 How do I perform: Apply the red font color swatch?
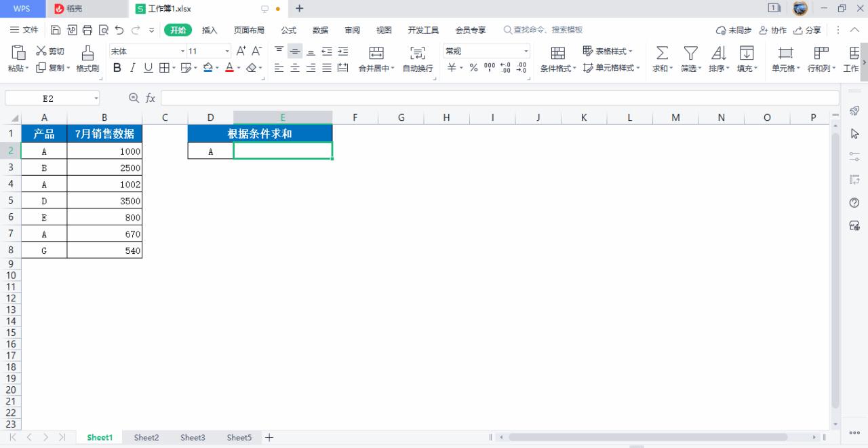[229, 68]
